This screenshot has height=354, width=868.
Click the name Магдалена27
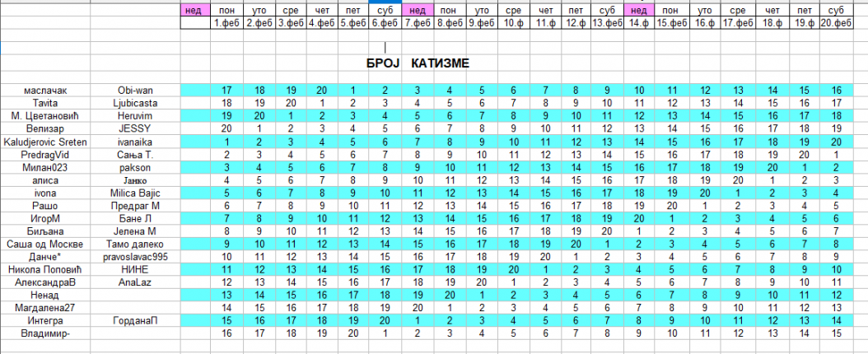coord(45,308)
